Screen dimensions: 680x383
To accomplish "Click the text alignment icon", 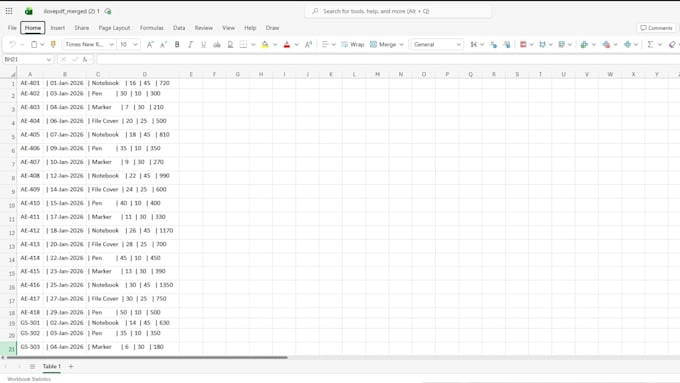I will point(325,44).
